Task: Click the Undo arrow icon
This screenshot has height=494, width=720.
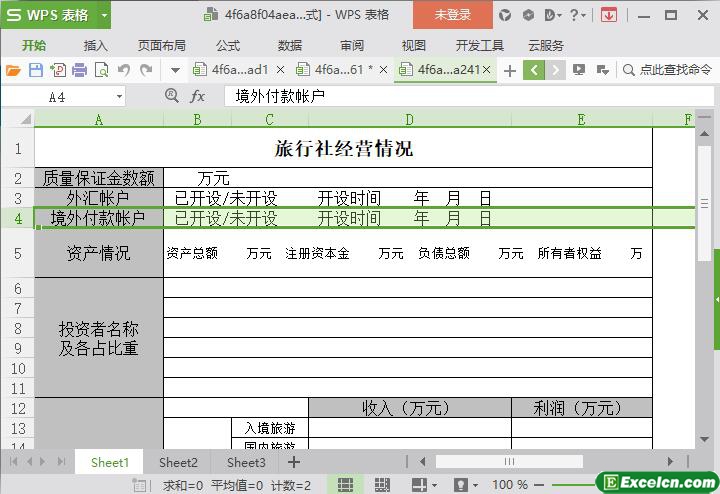Action: [x=124, y=70]
